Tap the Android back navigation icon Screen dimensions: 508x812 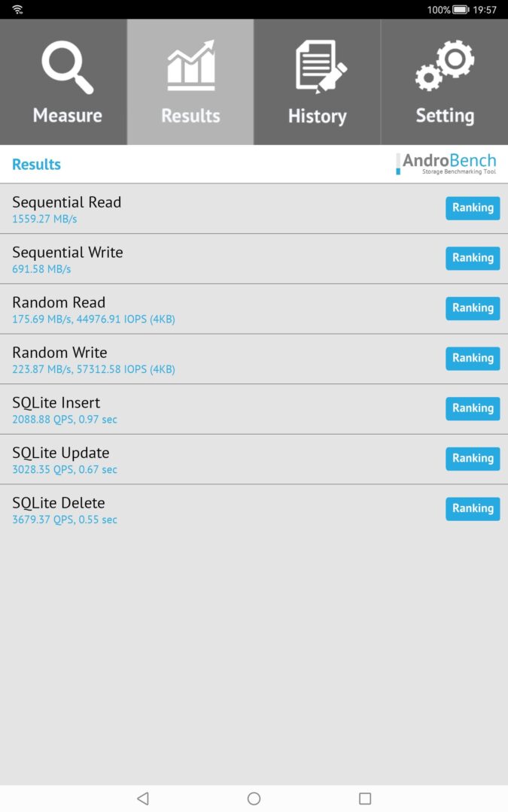[143, 798]
